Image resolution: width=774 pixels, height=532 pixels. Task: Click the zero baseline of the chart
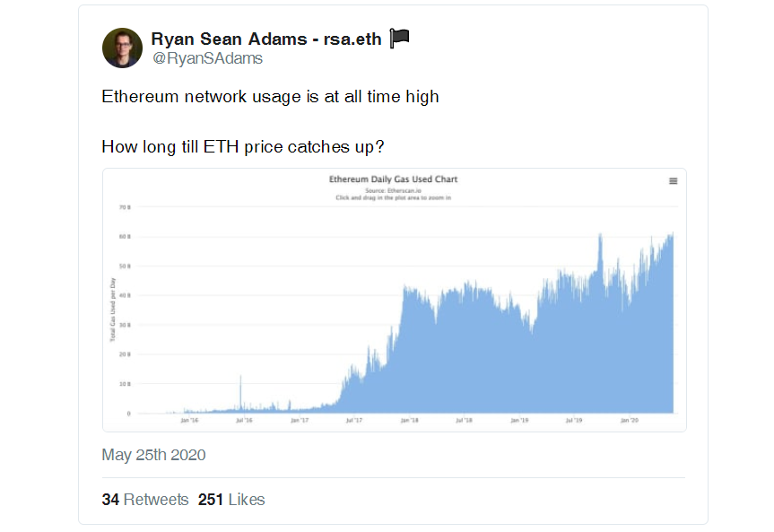point(404,413)
